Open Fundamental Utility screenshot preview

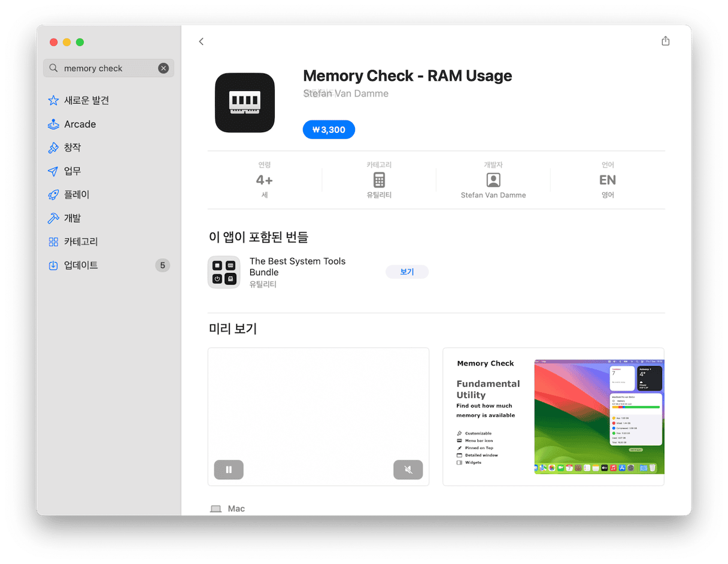coord(553,417)
